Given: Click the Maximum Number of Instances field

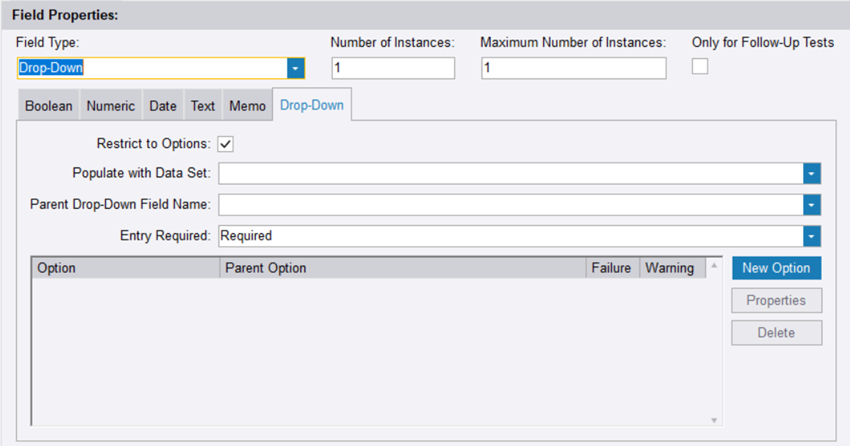Looking at the screenshot, I should (573, 68).
